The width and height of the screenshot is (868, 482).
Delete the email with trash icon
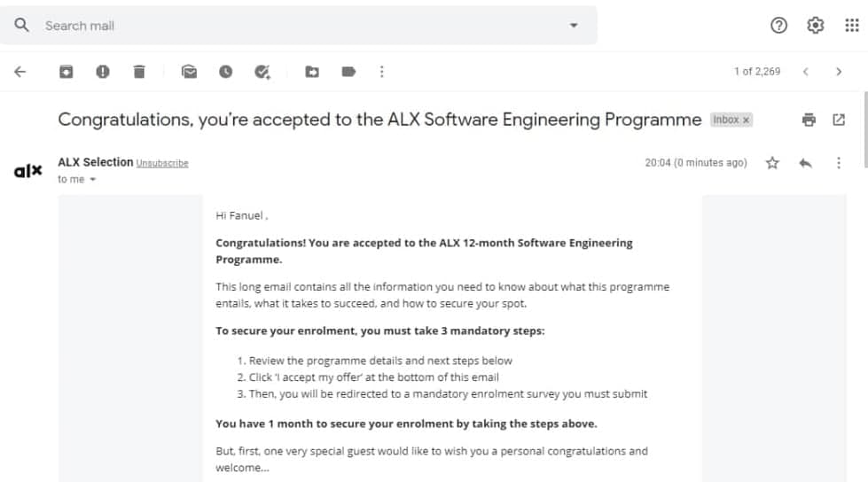[139, 72]
